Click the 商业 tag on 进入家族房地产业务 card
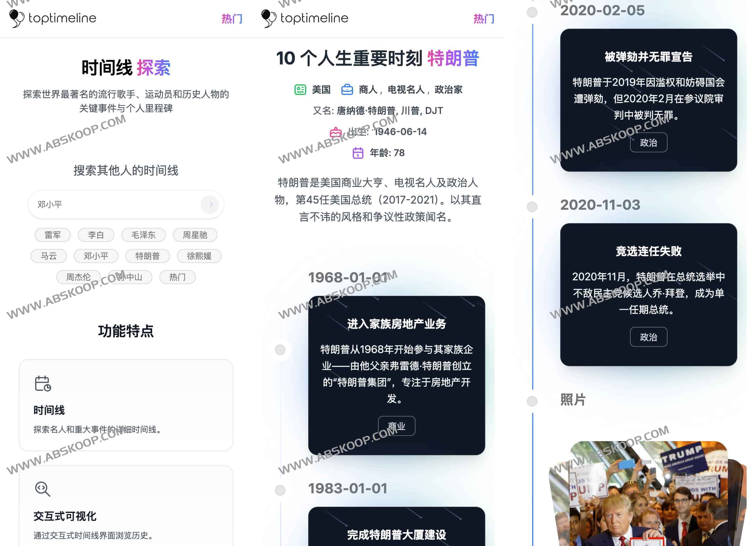 [x=396, y=426]
